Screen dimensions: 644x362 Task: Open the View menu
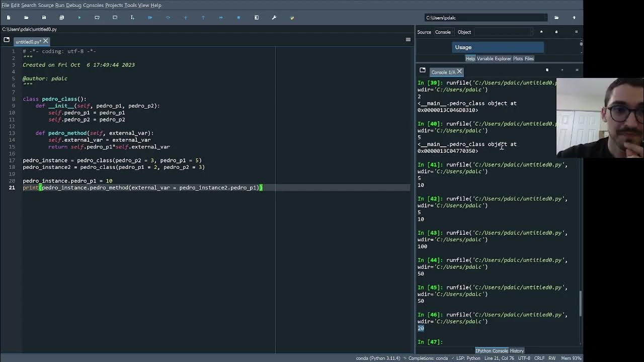click(143, 5)
